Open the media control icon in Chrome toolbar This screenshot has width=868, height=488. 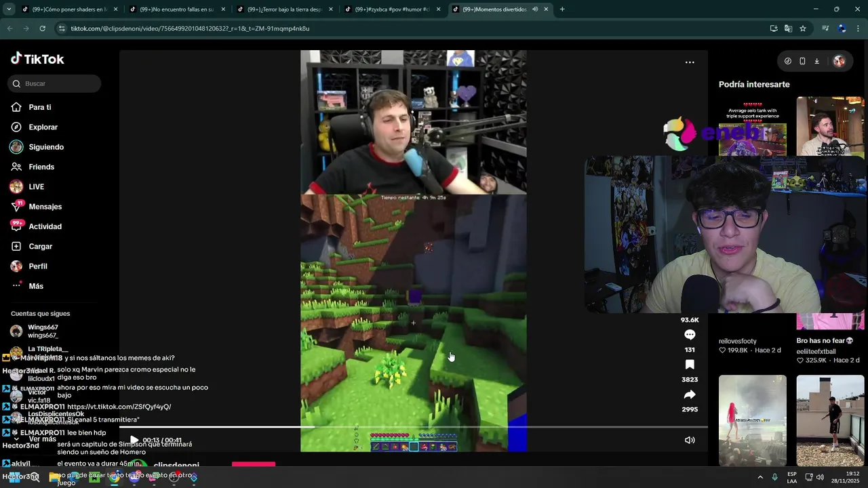click(825, 28)
